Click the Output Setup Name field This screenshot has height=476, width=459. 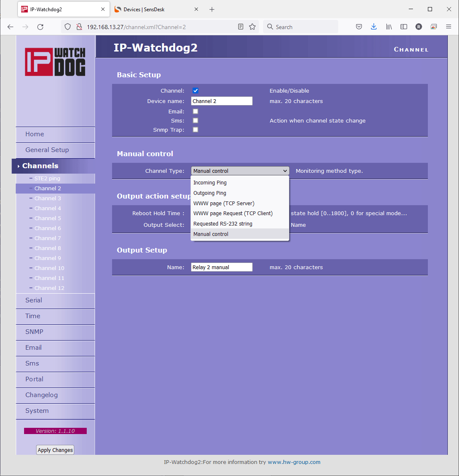click(x=222, y=267)
